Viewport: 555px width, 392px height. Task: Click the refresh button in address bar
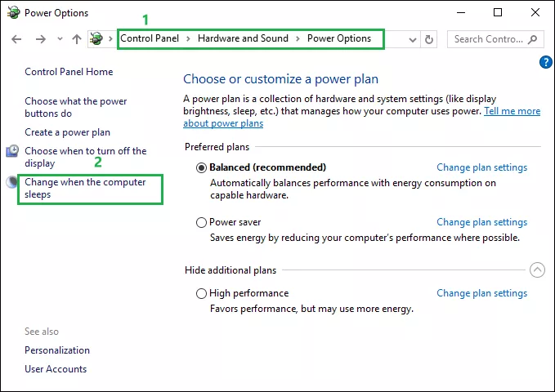pyautogui.click(x=429, y=39)
